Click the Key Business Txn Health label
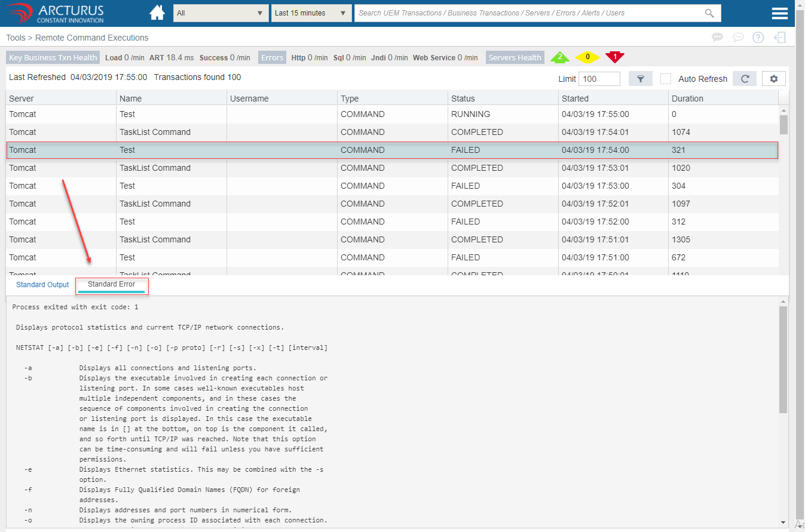 [x=53, y=58]
